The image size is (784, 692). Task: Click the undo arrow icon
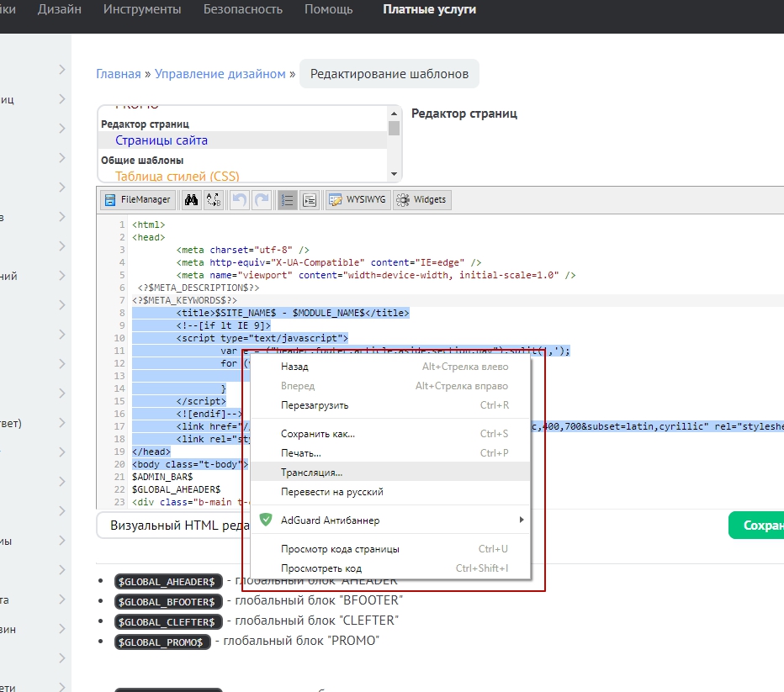coord(240,200)
